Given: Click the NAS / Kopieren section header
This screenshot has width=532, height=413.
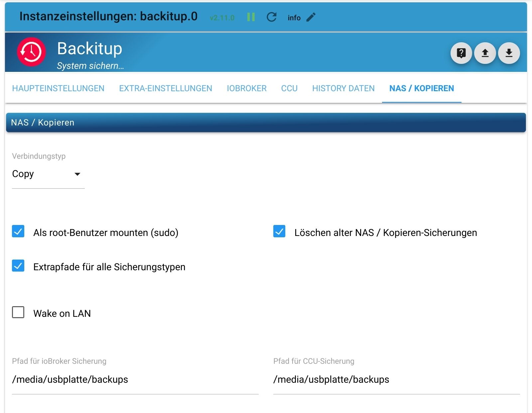Looking at the screenshot, I should coord(266,122).
